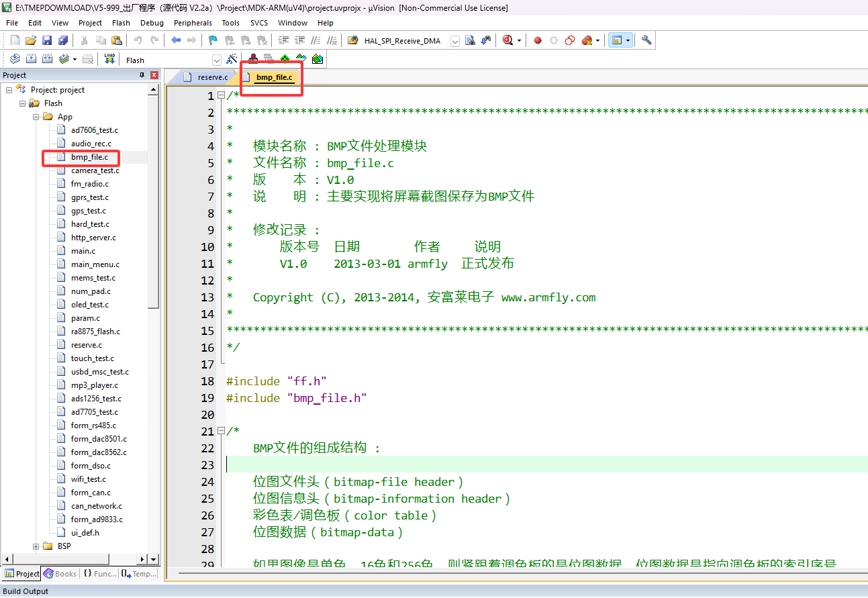Open the Flash target selection dropdown

click(217, 60)
